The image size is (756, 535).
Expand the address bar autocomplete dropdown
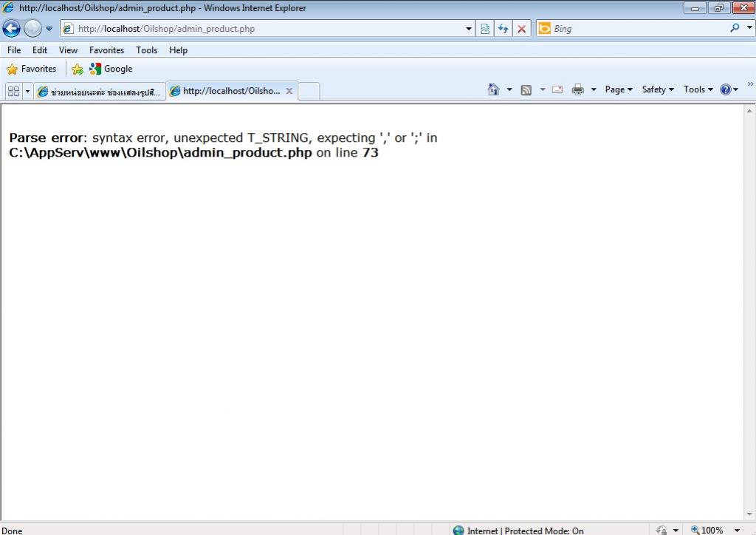469,29
